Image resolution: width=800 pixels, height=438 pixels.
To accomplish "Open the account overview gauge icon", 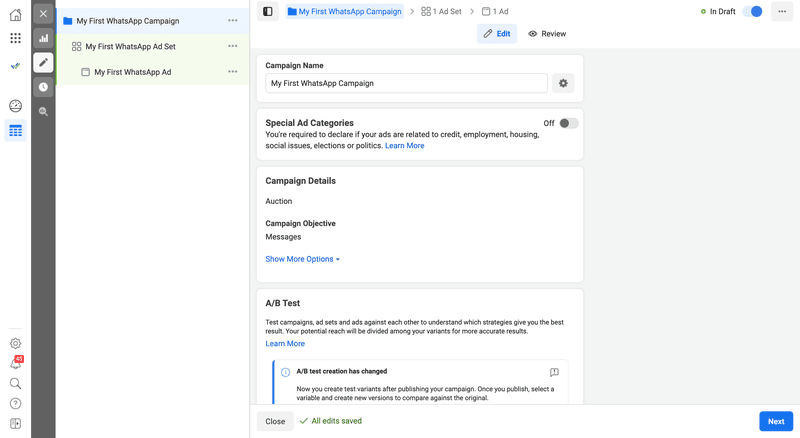I will [15, 106].
